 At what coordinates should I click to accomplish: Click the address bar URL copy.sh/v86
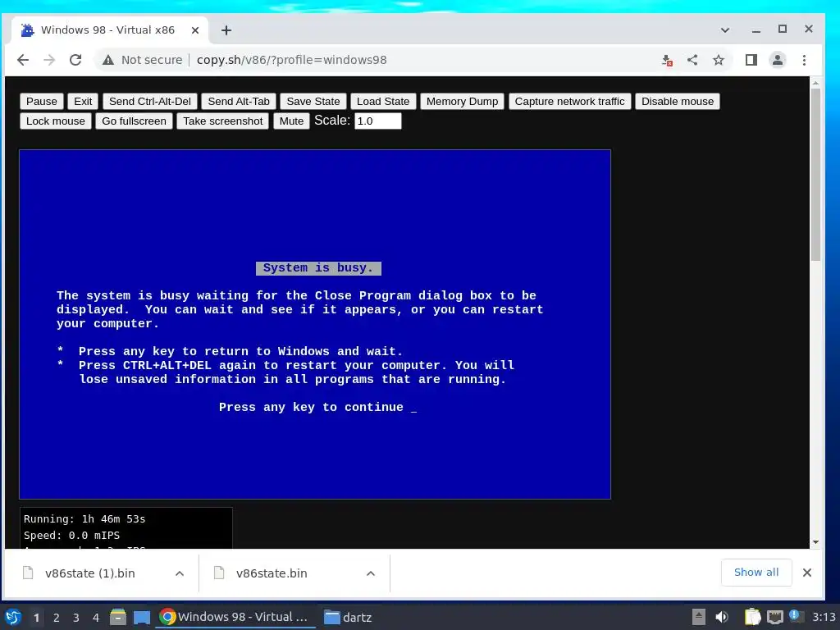291,60
